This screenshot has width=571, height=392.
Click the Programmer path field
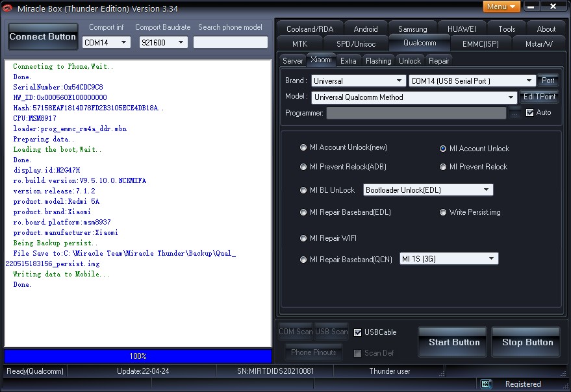[416, 113]
